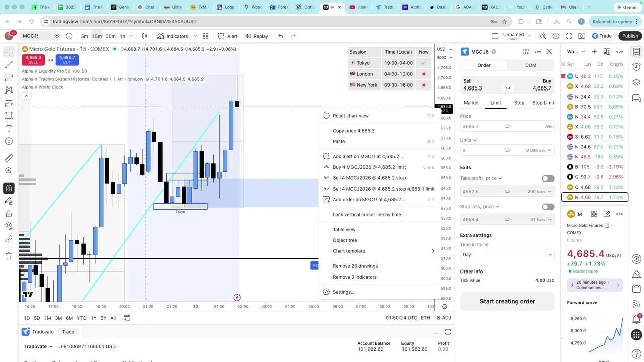
Task: Select Add alert on MGC1! menu item
Action: click(x=379, y=156)
